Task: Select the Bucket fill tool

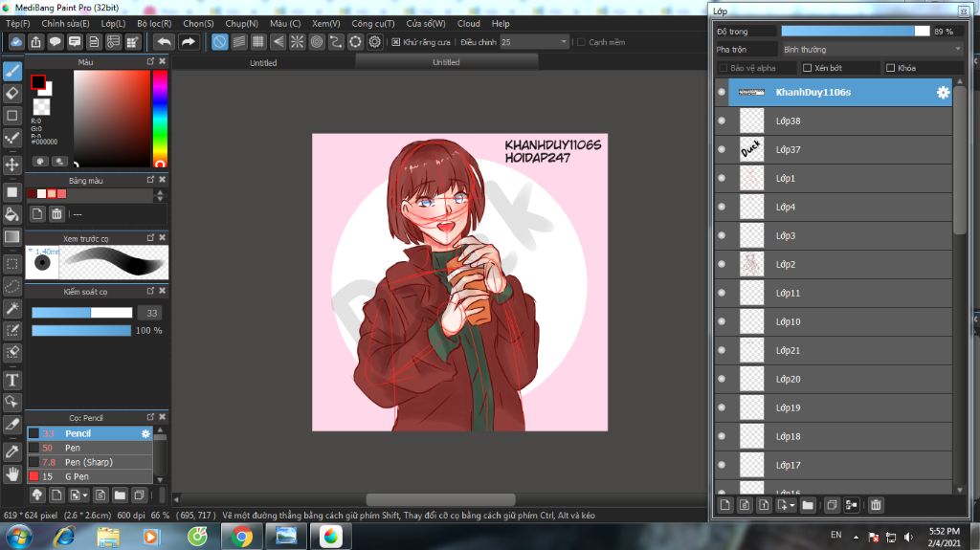Action: click(11, 214)
